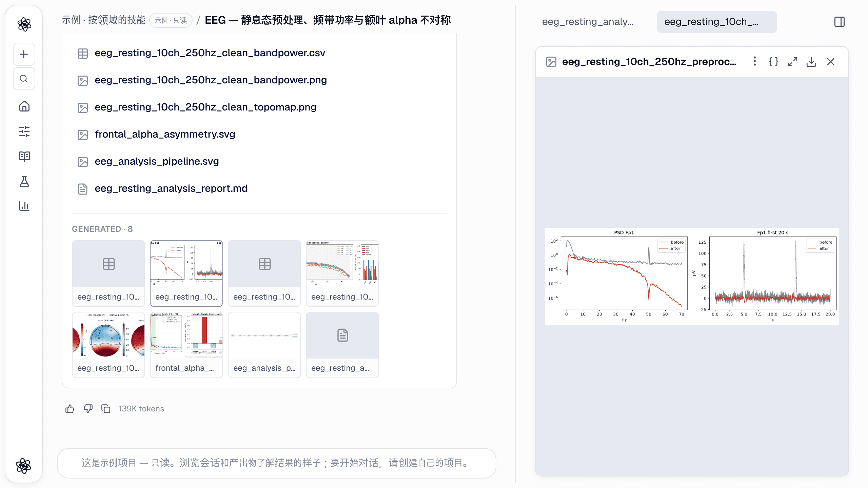Click breadcrumb 示例 · 按领域的技能
The image size is (868, 488).
click(x=104, y=20)
